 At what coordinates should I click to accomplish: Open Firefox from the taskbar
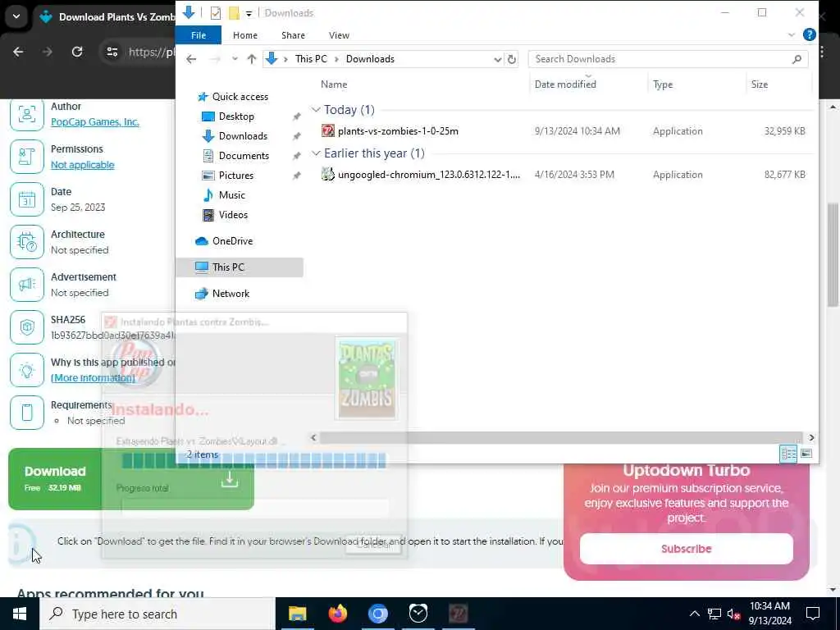pyautogui.click(x=337, y=614)
